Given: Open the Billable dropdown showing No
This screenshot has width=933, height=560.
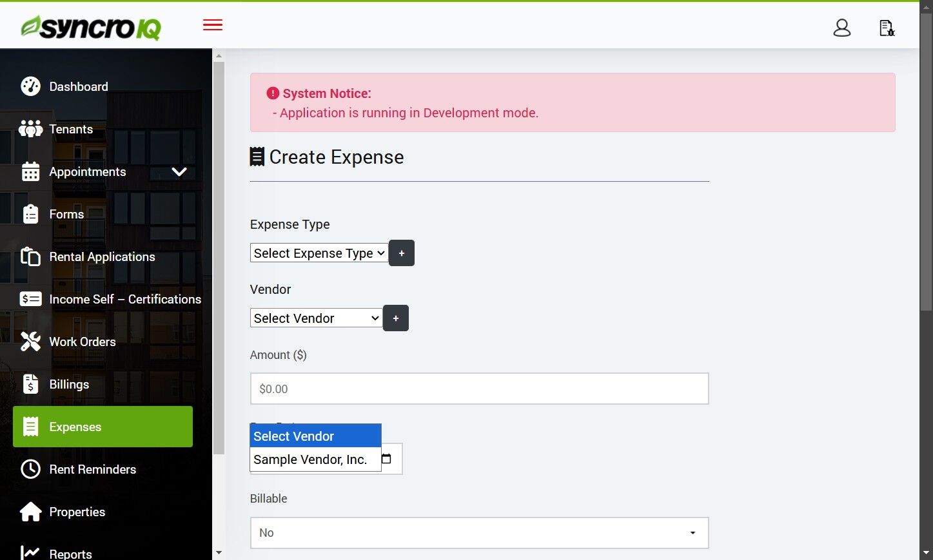Looking at the screenshot, I should tap(479, 533).
